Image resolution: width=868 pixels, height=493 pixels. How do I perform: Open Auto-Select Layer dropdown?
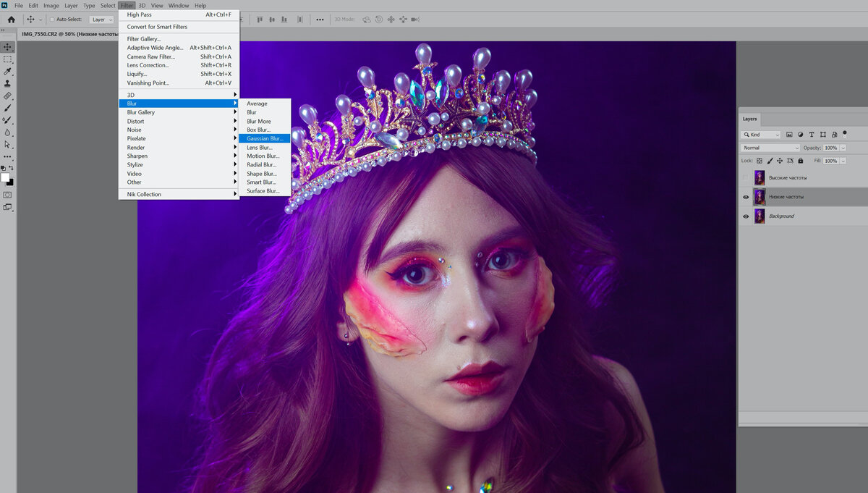click(101, 20)
